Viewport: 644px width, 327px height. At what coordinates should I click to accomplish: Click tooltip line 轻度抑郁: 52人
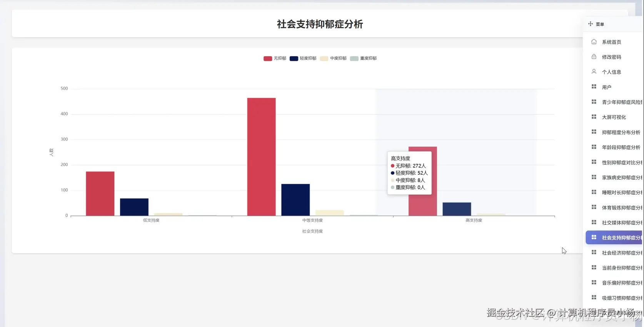(409, 173)
